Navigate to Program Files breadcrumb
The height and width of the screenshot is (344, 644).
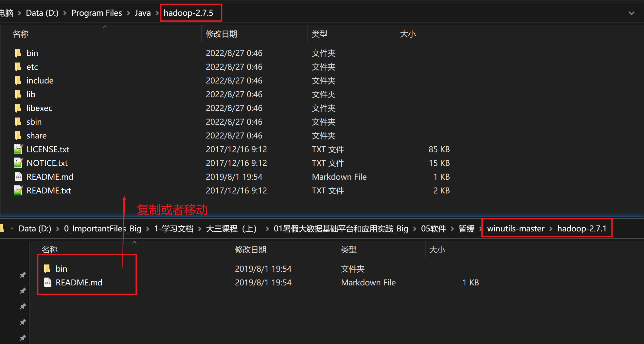click(97, 13)
